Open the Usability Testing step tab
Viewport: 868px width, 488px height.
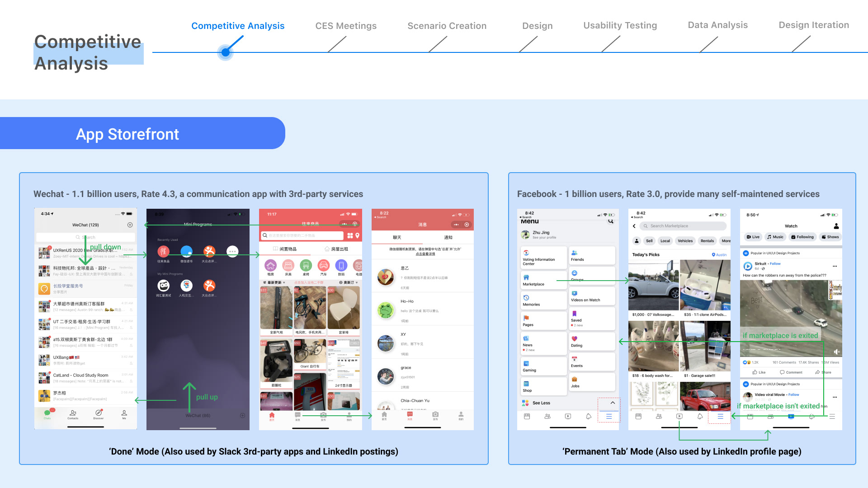click(620, 25)
